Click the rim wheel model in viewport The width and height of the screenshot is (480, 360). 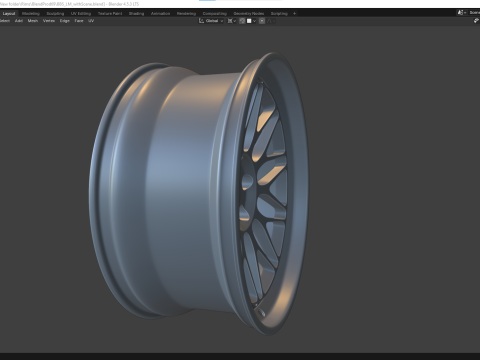[198, 193]
